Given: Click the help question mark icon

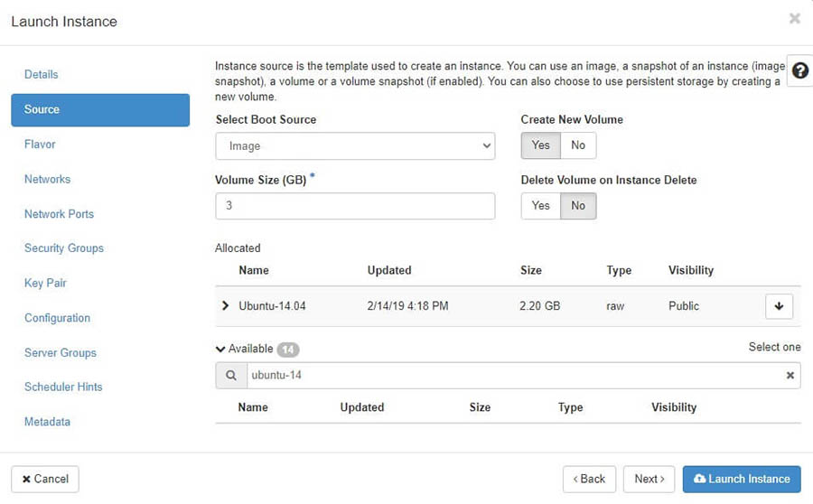Looking at the screenshot, I should (x=799, y=70).
